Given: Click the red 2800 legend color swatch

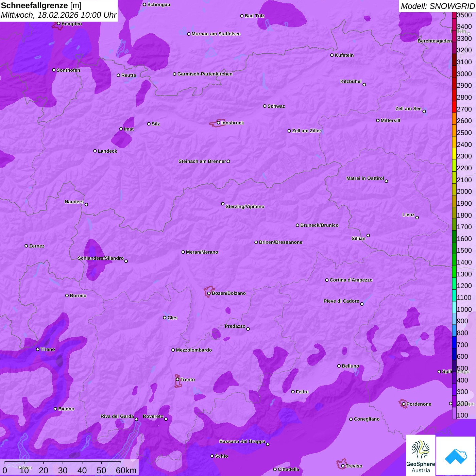Looking at the screenshot, I should [x=454, y=95].
